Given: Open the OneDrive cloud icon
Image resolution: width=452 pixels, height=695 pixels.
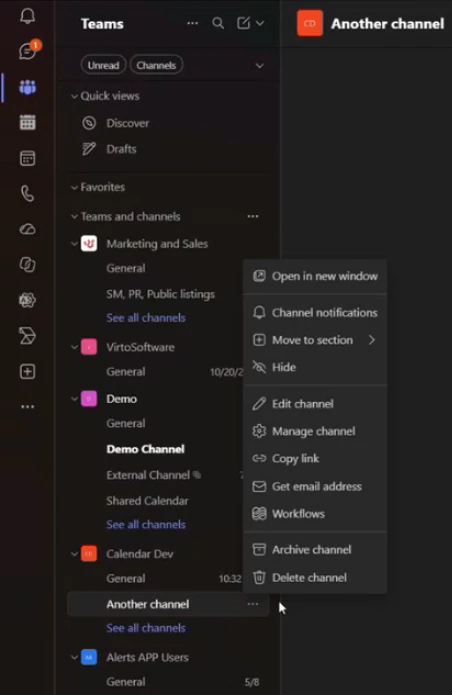Looking at the screenshot, I should [27, 229].
